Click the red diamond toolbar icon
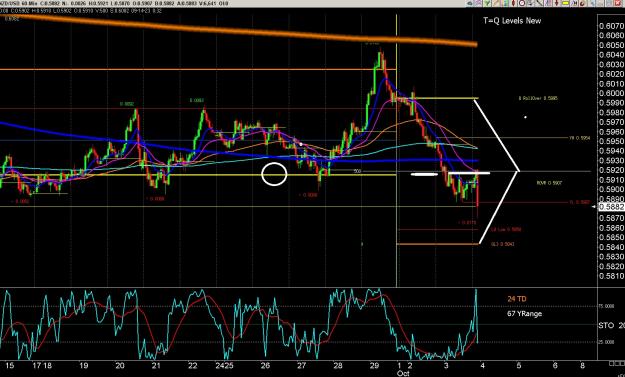The image size is (625, 377). [513, 3]
